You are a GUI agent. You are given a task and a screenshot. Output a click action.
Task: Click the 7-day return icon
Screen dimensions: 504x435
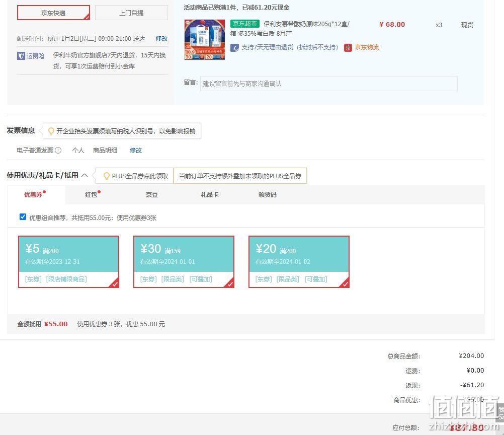click(234, 48)
